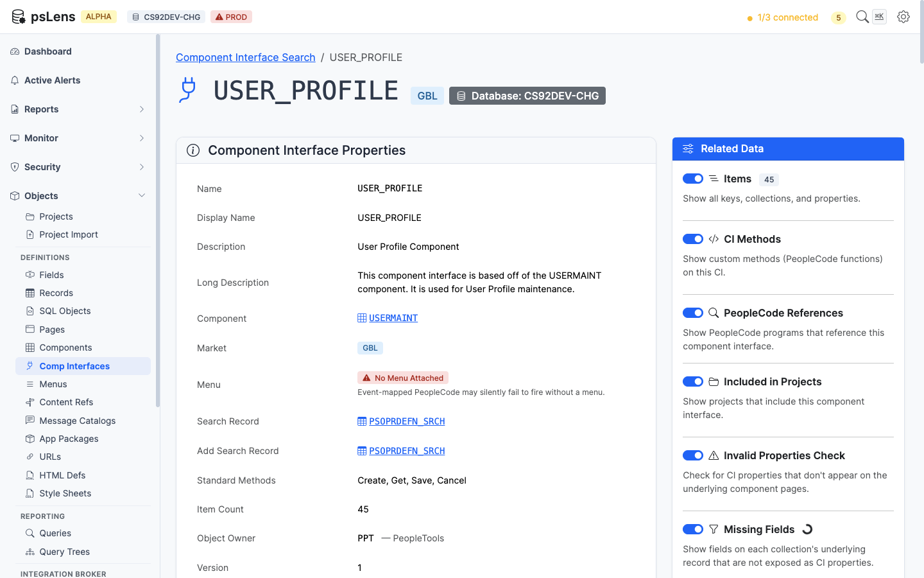Expand the Monitor chevron
Screen dimensions: 924x578
pyautogui.click(x=142, y=138)
